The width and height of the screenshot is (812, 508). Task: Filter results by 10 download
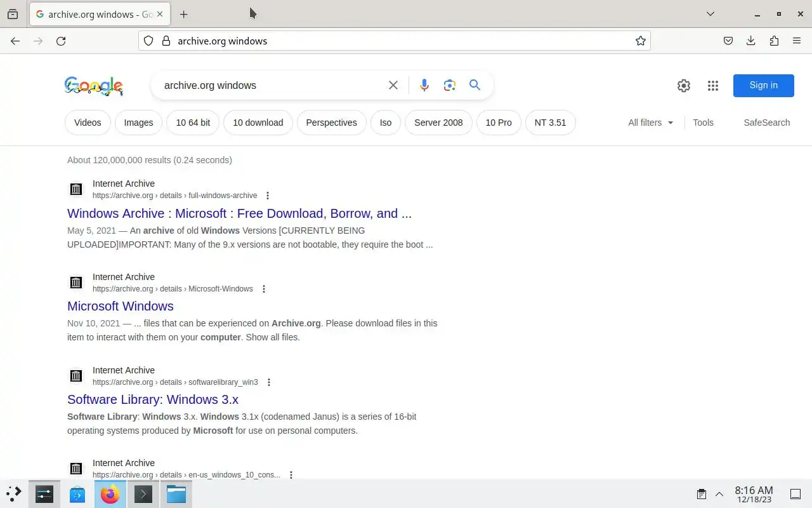click(258, 123)
